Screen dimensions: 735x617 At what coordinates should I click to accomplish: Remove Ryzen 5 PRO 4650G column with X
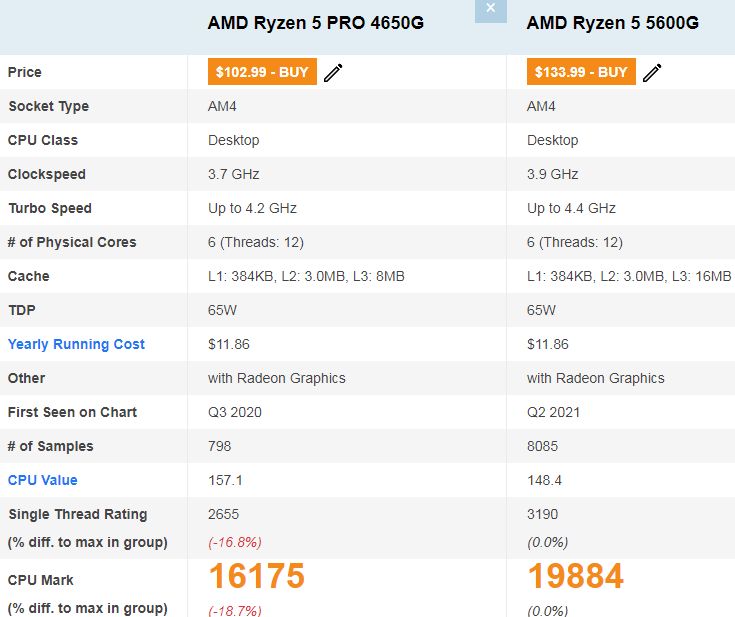[x=491, y=8]
